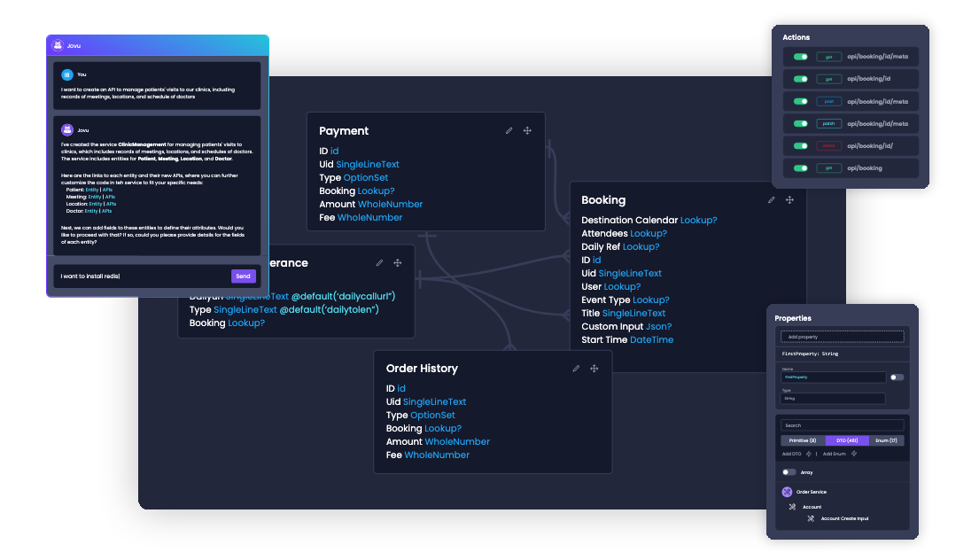Click the delete method badge
This screenshot has width=979, height=560.
coord(828,146)
